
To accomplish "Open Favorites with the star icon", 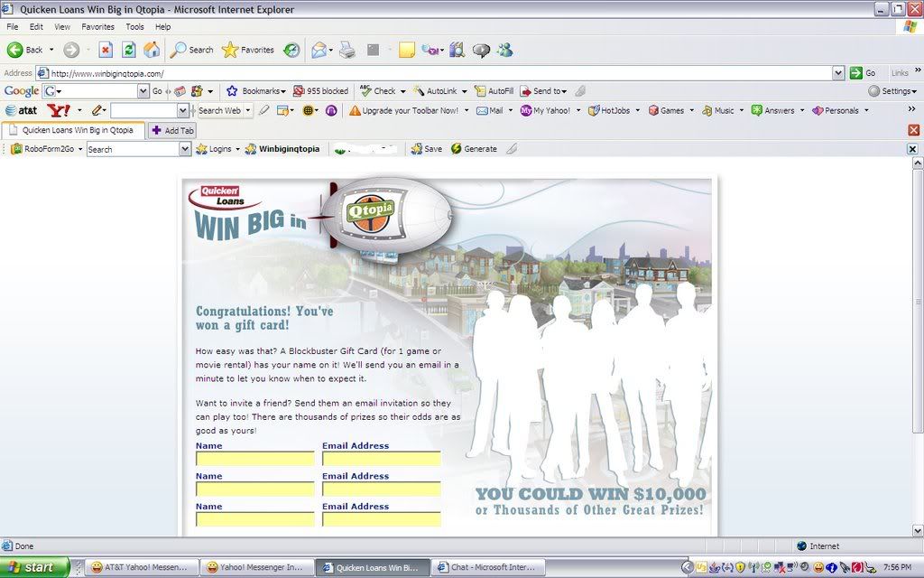I will point(229,50).
